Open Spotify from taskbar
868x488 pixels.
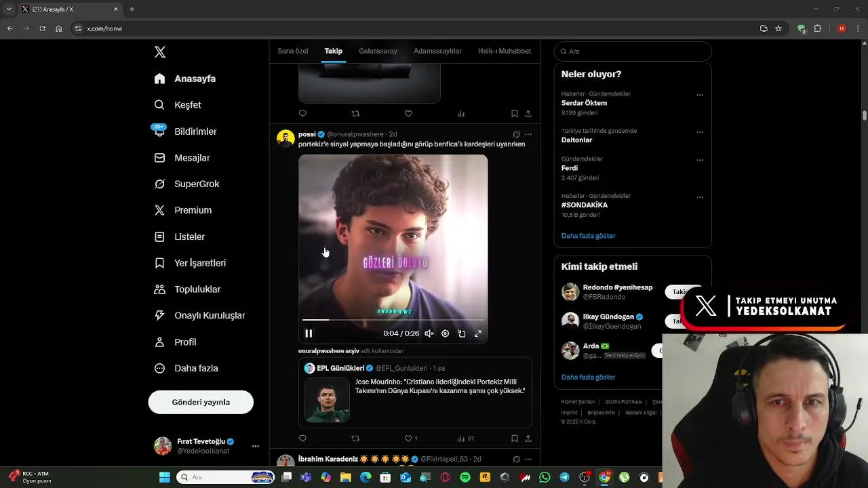point(465,477)
